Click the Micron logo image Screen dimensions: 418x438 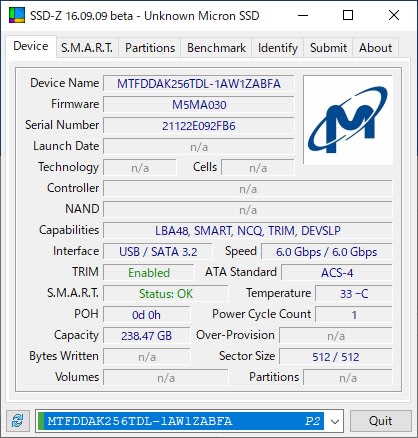[348, 120]
